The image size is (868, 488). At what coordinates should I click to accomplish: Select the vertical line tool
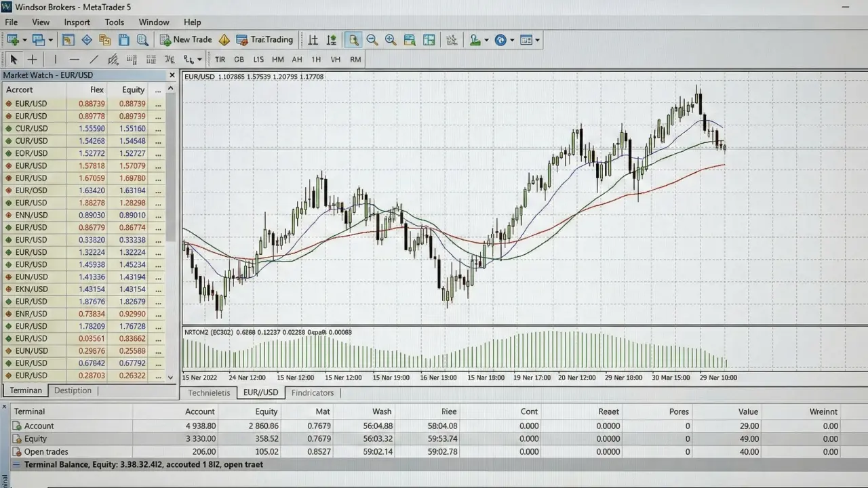[55, 59]
